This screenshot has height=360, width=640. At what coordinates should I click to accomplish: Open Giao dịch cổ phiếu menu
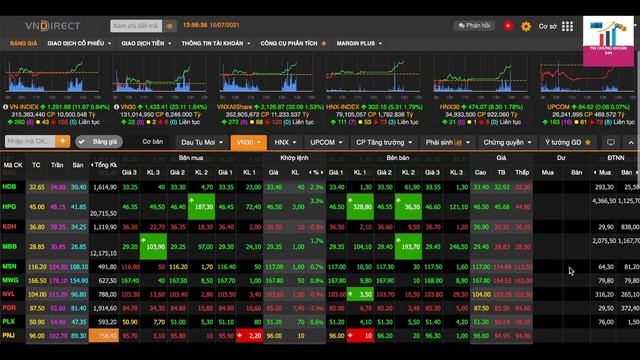[79, 43]
